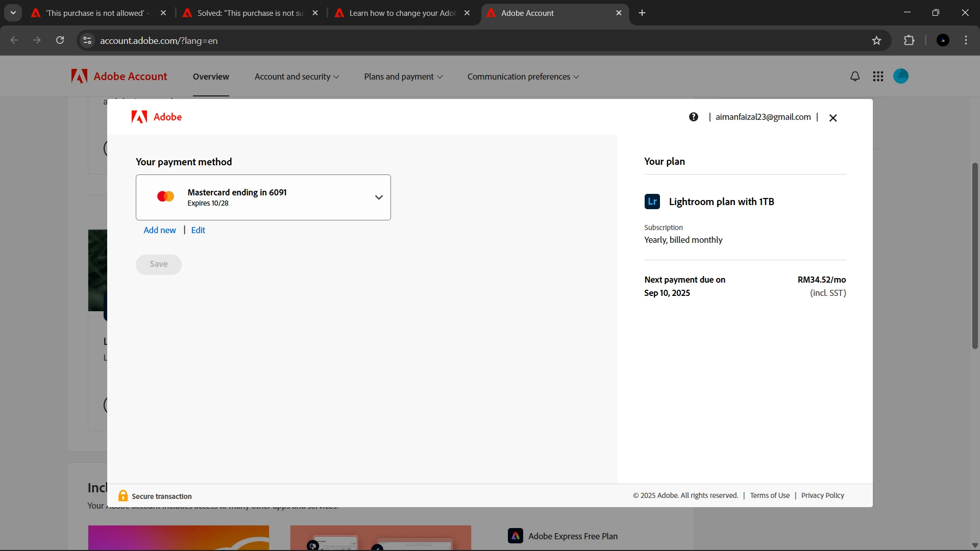Open the notifications bell icon
Image resolution: width=980 pixels, height=551 pixels.
855,77
